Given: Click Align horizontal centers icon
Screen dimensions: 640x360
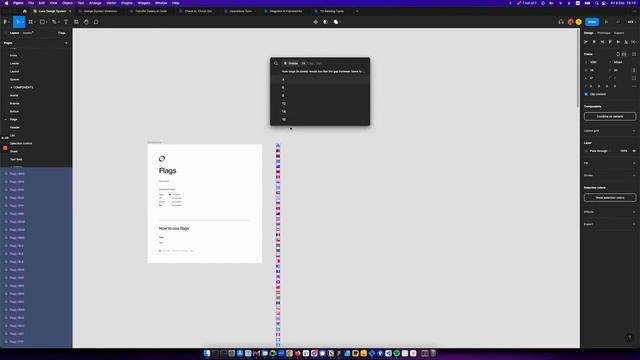Looking at the screenshot, I should pos(594,42).
